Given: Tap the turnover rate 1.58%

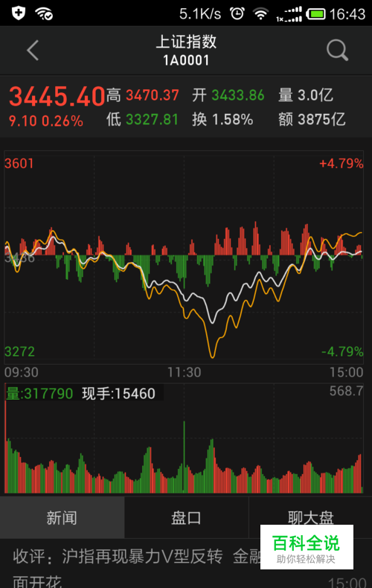Looking at the screenshot, I should (x=232, y=120).
